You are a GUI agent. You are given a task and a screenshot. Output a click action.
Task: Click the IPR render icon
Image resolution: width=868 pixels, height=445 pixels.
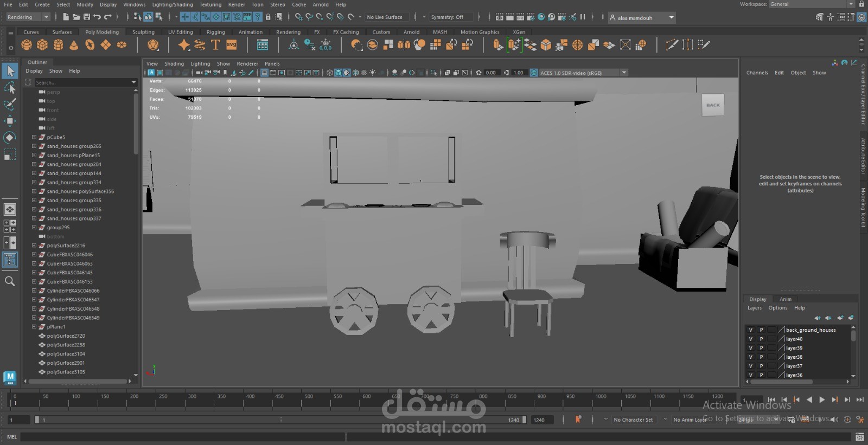point(520,17)
